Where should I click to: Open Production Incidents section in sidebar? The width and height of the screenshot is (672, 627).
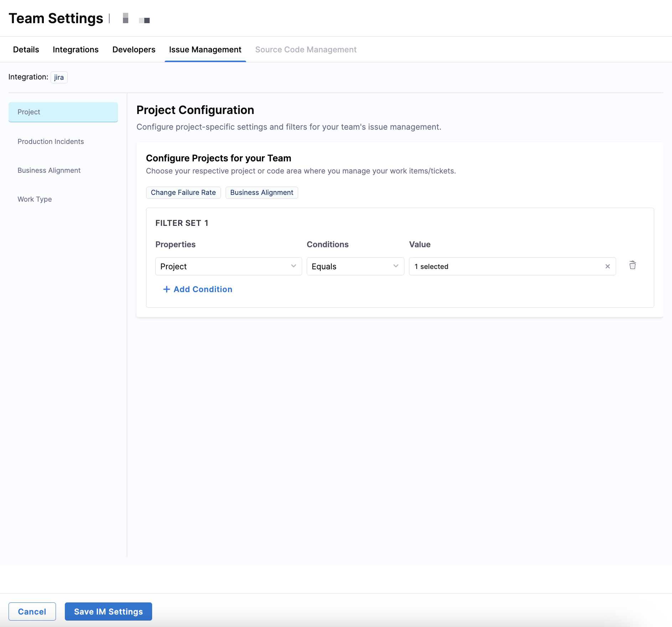coord(51,141)
